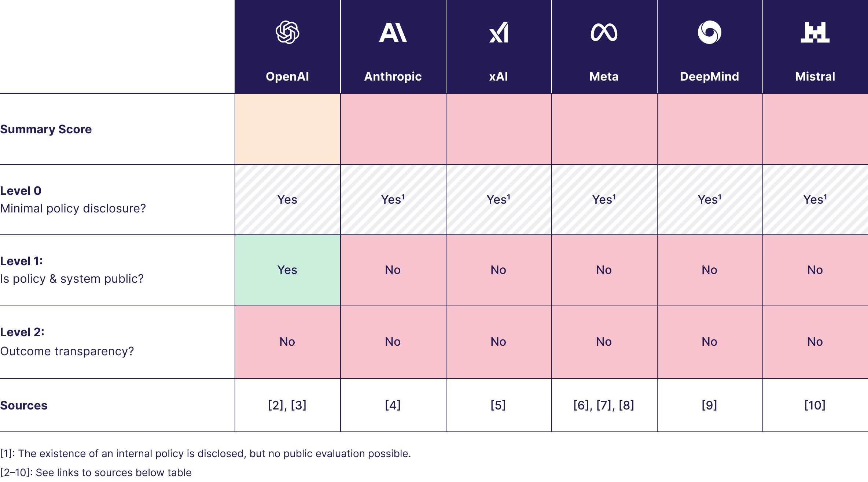Click Anthropic's Level 0 Yes footnote cell
The width and height of the screenshot is (868, 482).
tap(393, 200)
